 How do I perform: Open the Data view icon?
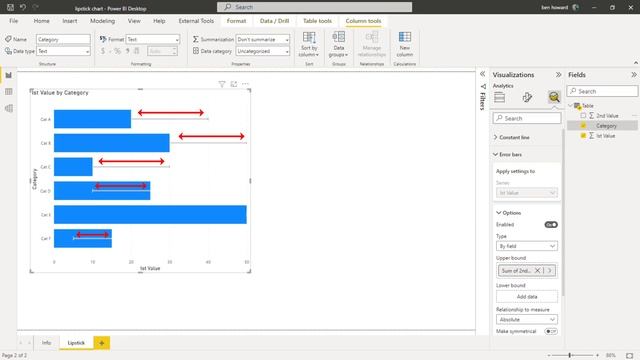pos(9,92)
